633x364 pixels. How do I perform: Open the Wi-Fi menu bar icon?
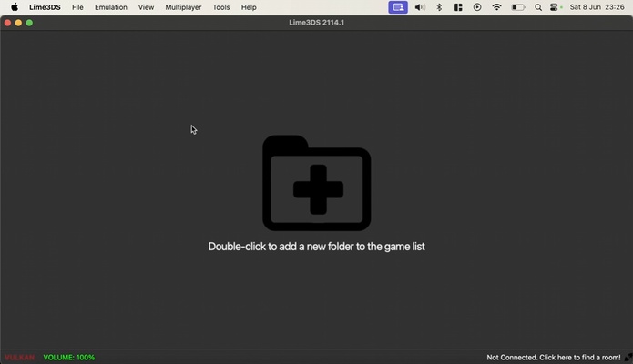(496, 7)
